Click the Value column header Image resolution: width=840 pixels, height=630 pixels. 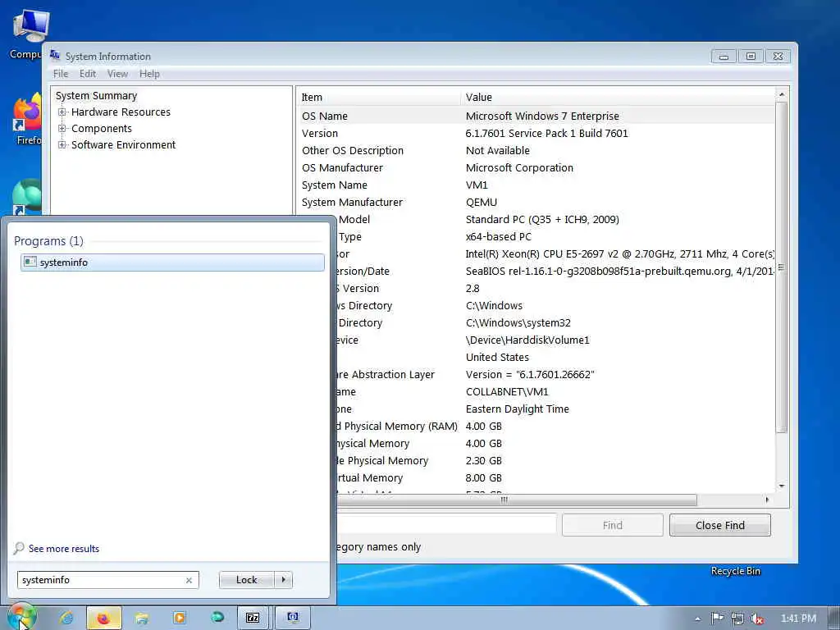point(618,97)
